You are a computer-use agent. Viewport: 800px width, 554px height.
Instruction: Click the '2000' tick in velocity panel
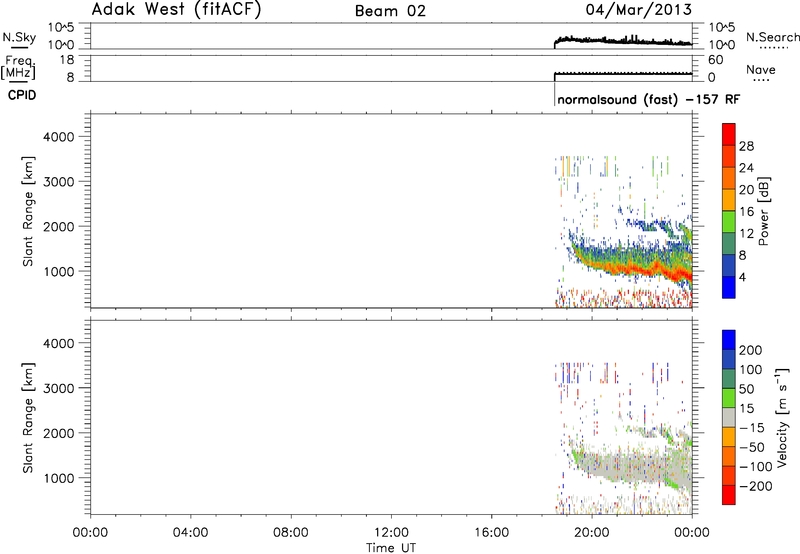pyautogui.click(x=59, y=433)
